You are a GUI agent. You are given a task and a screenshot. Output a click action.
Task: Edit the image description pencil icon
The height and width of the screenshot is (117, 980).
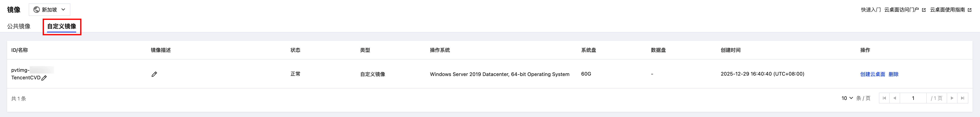click(x=154, y=74)
